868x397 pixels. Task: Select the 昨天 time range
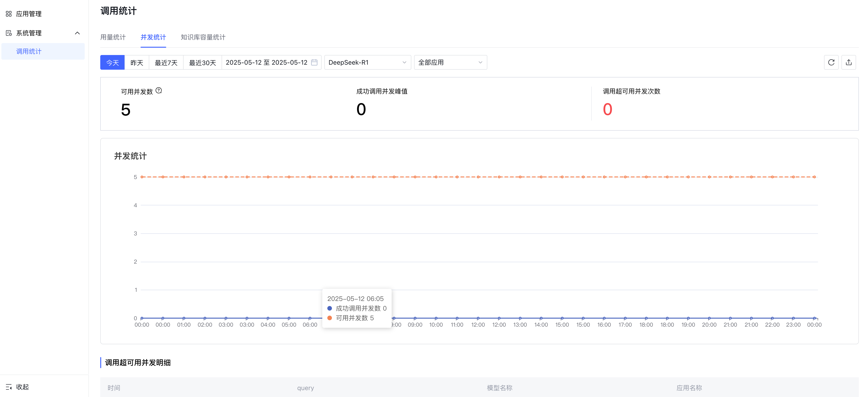click(x=137, y=63)
